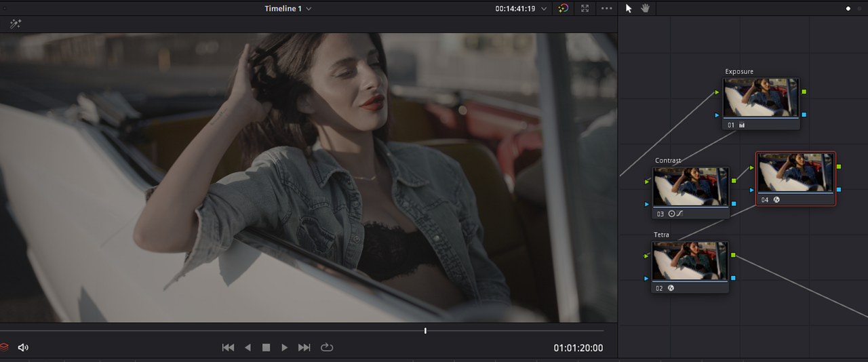This screenshot has height=362, width=868.
Task: Mute audio with the speaker icon
Action: (23, 347)
